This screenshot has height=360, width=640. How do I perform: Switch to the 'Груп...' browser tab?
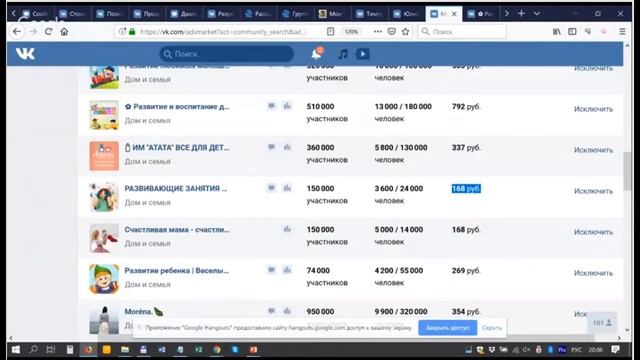[296, 14]
